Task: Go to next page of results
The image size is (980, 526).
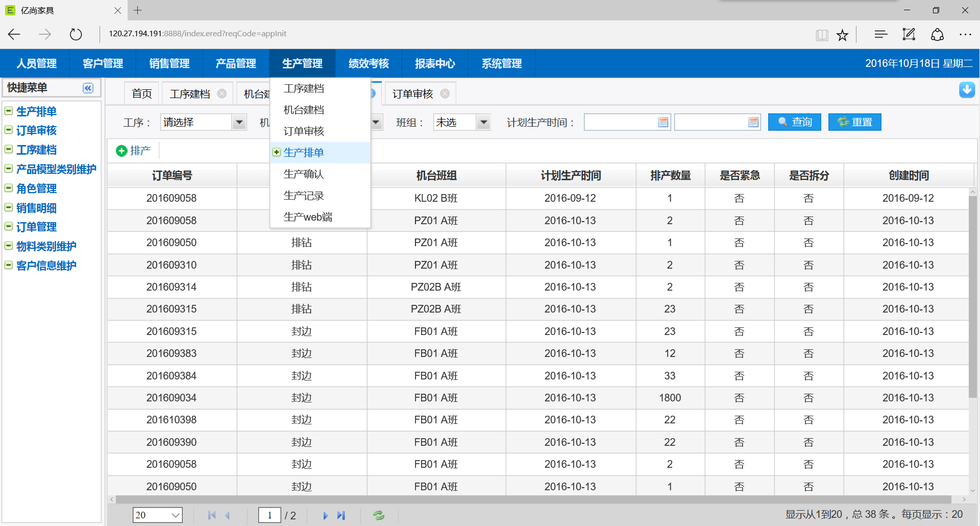Action: point(325,515)
